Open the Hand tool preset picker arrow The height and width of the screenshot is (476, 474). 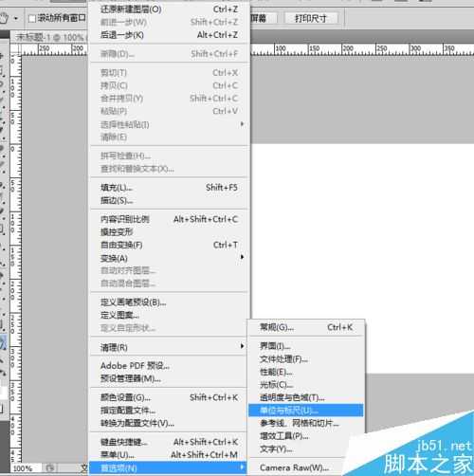(16, 18)
